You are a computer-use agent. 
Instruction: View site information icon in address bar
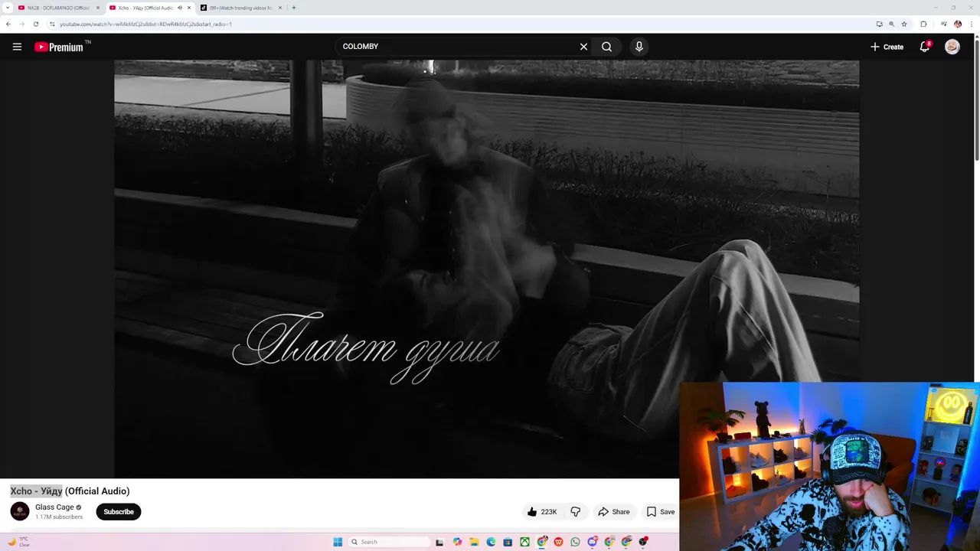(x=52, y=24)
